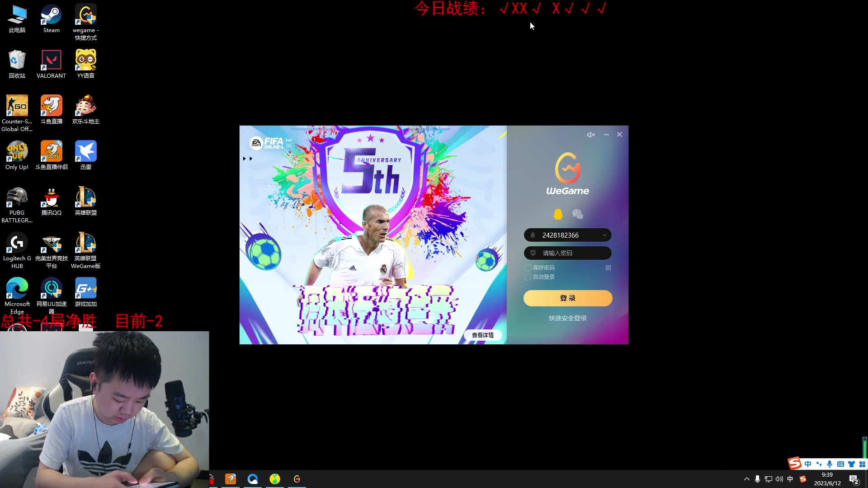Select the 迅雷 desktop icon
Screen dimensions: 868x488
coord(86,155)
